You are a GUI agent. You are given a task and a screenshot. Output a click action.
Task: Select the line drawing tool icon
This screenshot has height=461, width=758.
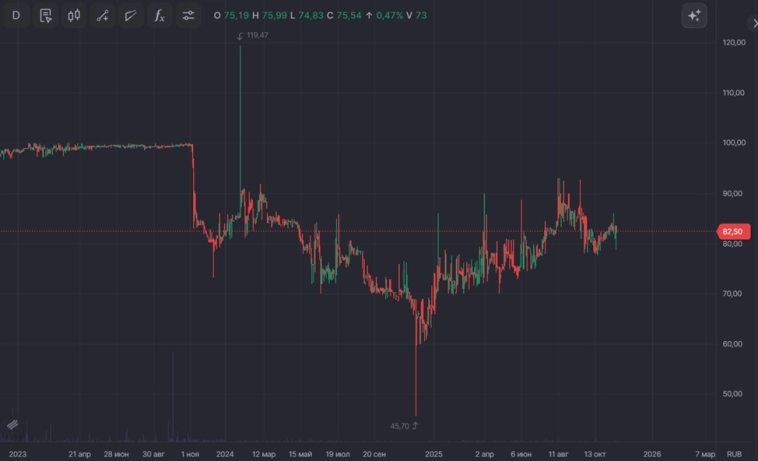pyautogui.click(x=103, y=16)
